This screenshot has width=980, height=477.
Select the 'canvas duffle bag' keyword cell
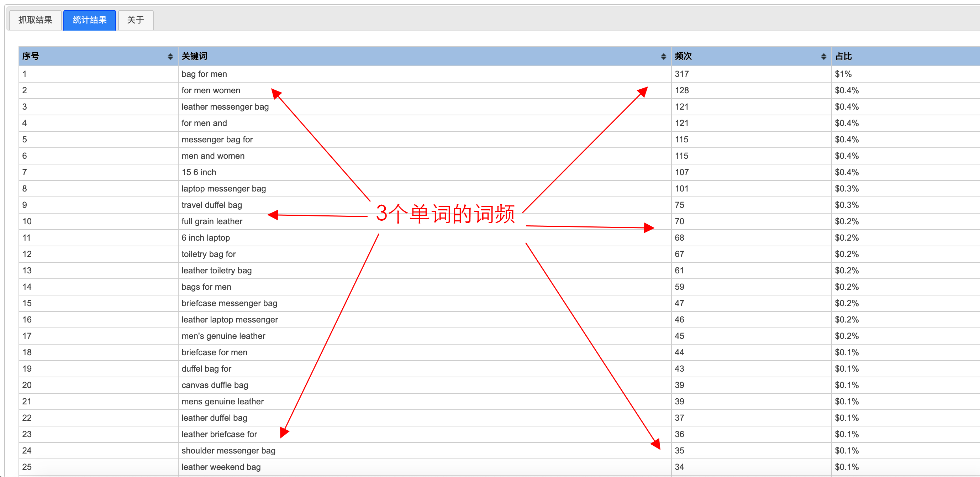(215, 385)
